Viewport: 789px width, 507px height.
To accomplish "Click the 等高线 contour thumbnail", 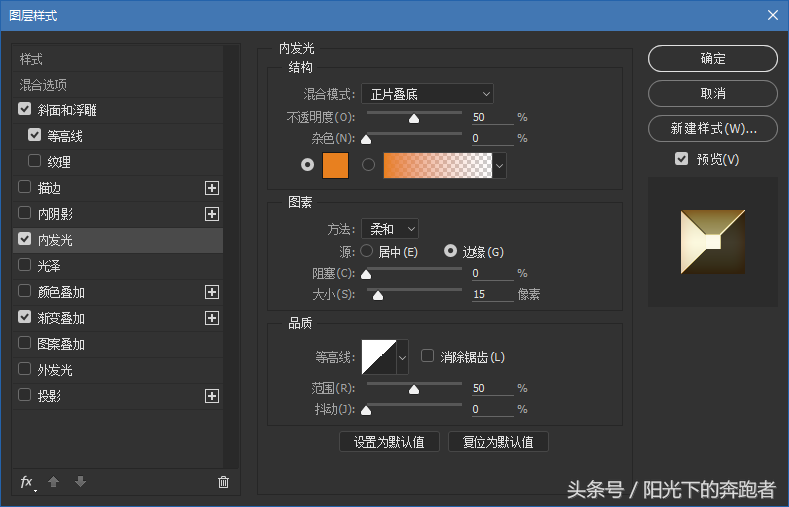I will pos(379,358).
